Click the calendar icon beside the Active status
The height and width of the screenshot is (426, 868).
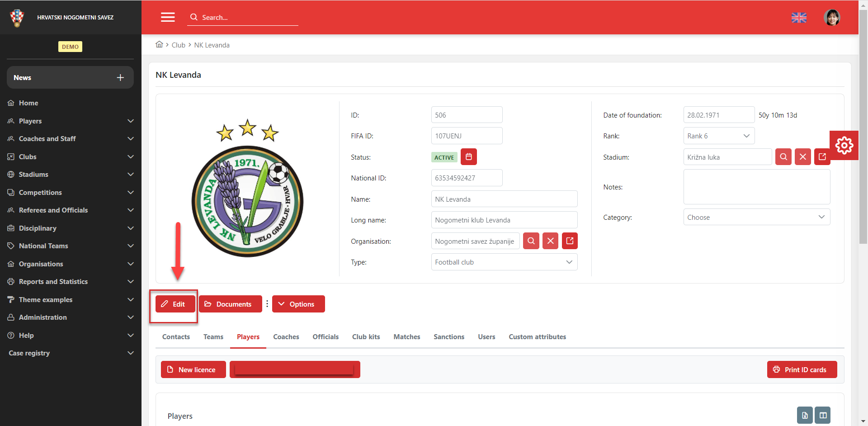[x=469, y=157]
